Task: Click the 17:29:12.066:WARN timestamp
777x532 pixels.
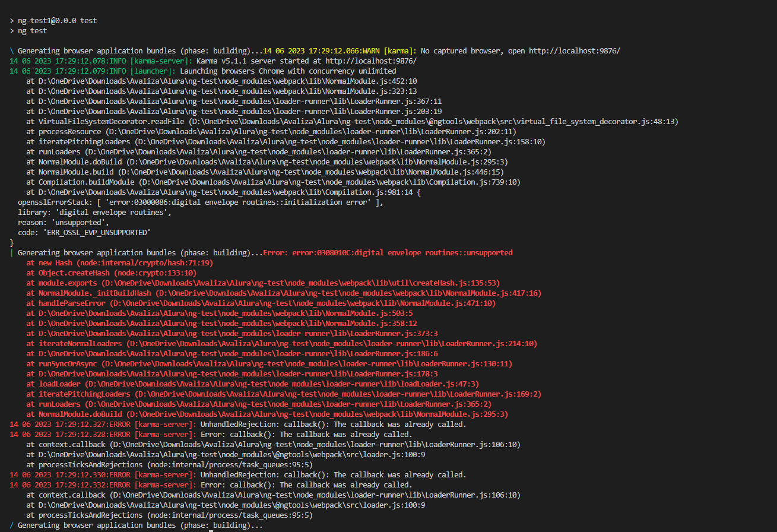Action: (322, 51)
